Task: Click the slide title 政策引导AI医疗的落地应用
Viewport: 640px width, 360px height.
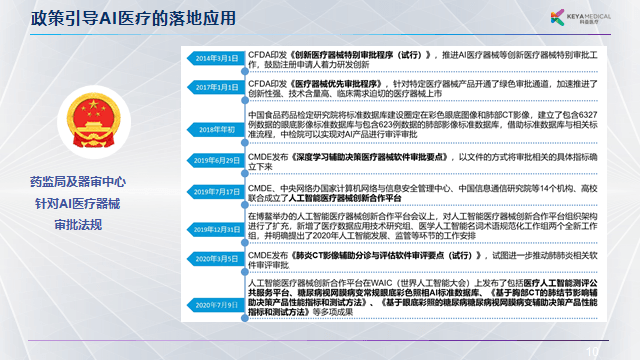Action: tap(133, 18)
